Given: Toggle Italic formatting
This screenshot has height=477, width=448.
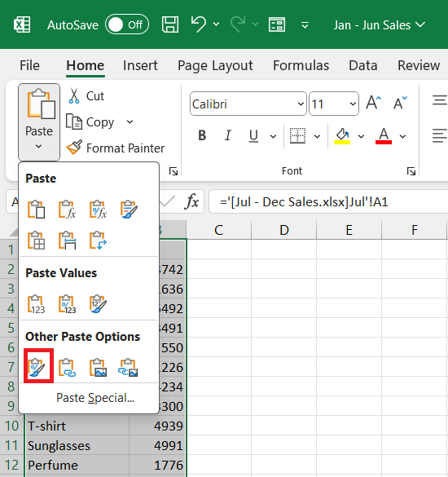Looking at the screenshot, I should [x=228, y=135].
